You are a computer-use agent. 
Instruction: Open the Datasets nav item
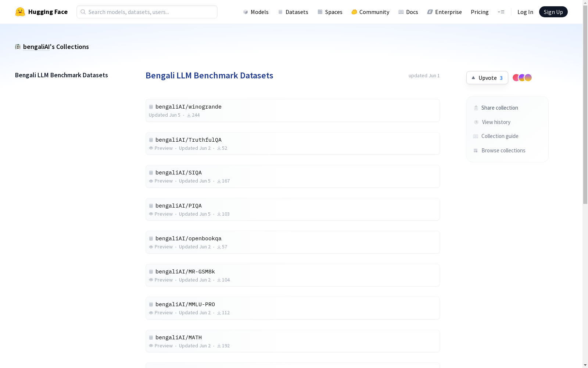coord(293,12)
